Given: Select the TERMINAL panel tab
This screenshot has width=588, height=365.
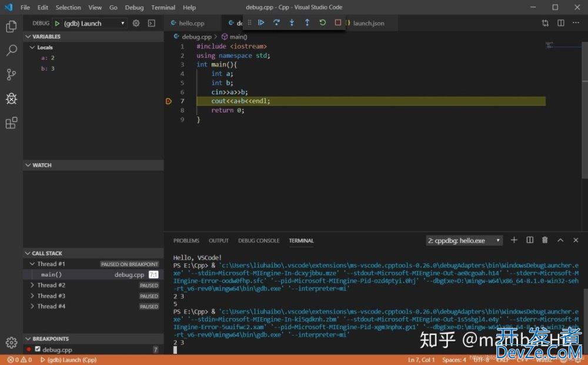Looking at the screenshot, I should (x=301, y=240).
